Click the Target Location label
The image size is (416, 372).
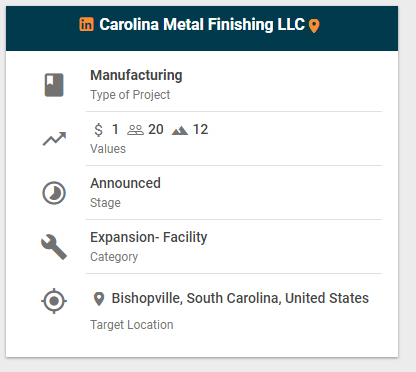coord(132,325)
